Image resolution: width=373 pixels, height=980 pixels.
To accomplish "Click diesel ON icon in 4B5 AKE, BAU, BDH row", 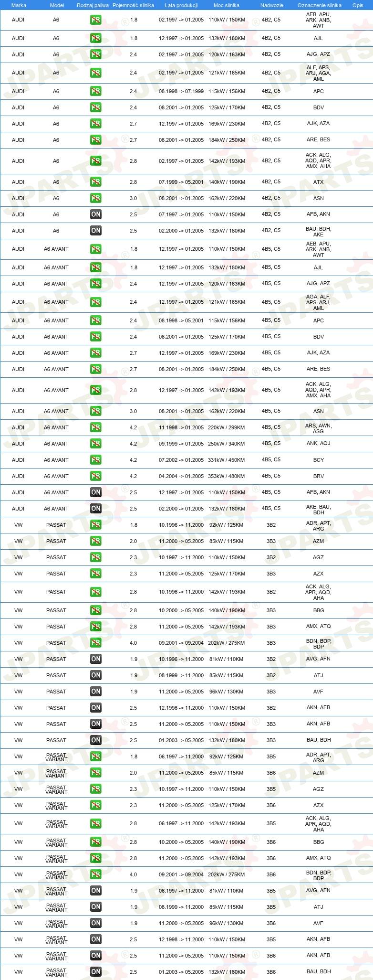I will pyautogui.click(x=95, y=509).
